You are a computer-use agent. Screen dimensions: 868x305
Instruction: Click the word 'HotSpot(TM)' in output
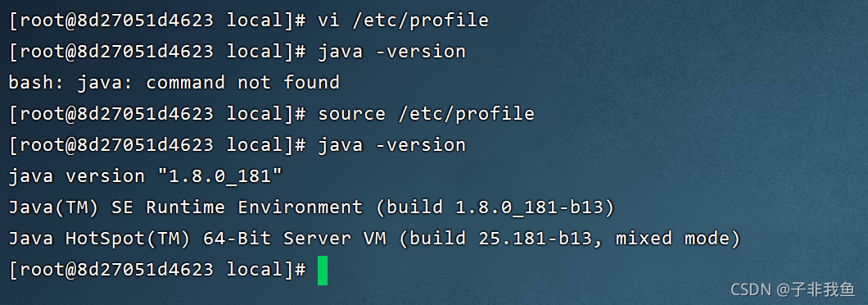129,239
